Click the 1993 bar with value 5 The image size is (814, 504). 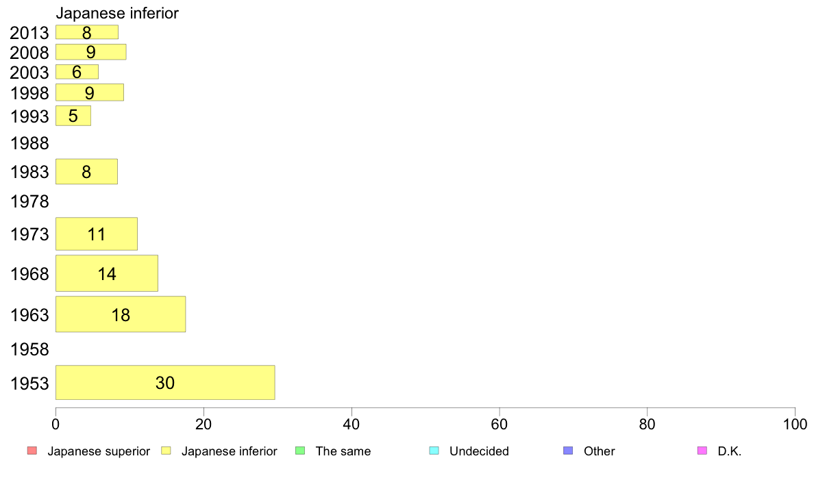click(73, 116)
